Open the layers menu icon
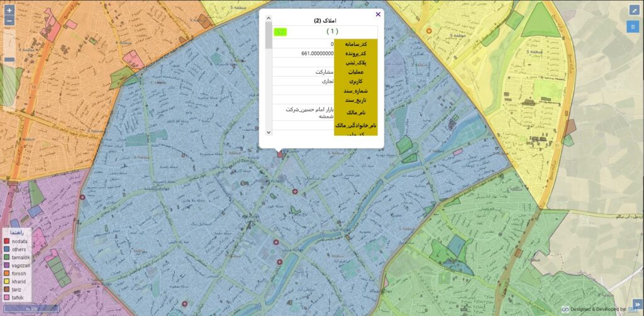This screenshot has height=316, width=644. click(x=633, y=26)
